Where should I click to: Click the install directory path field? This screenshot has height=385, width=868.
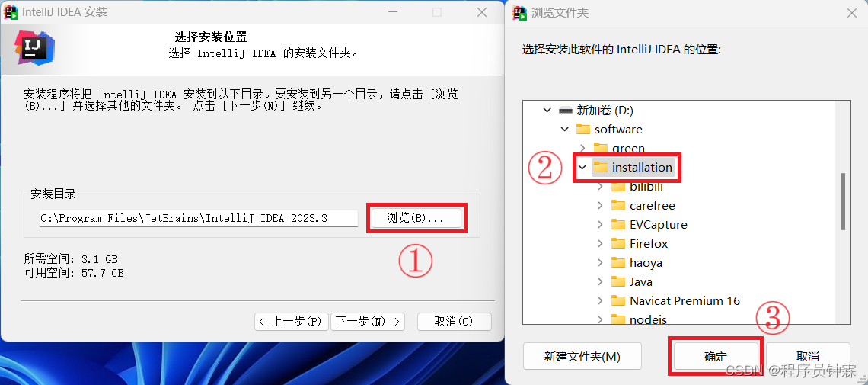click(x=199, y=218)
